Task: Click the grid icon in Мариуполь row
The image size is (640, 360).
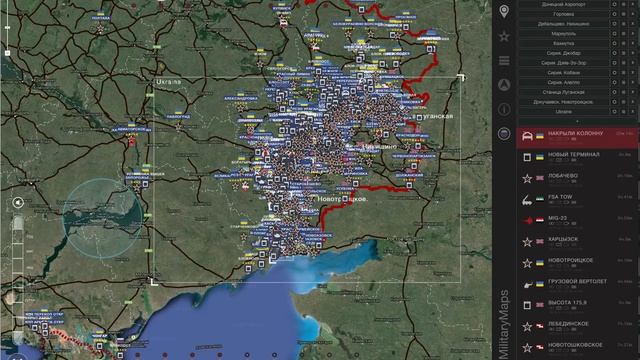Action: 624,33
